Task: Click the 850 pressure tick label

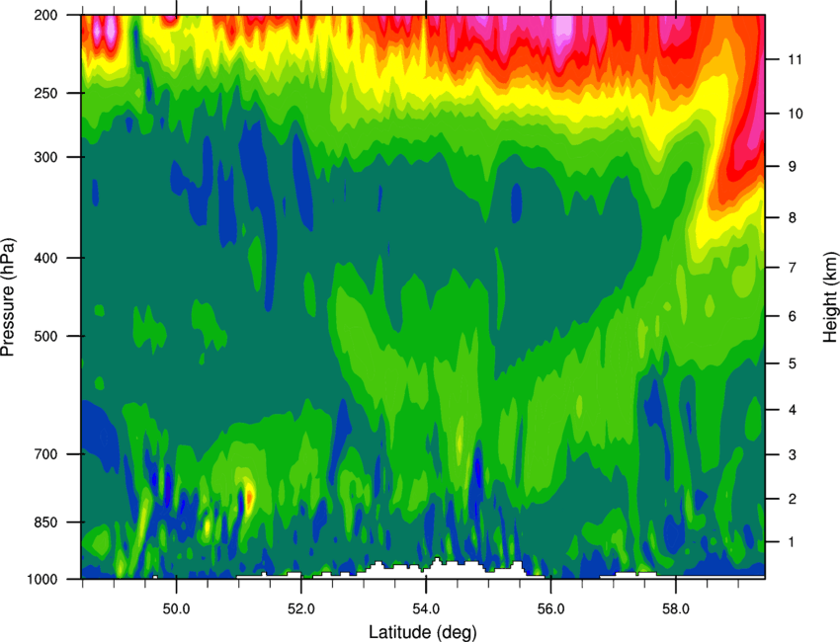Action: [45, 522]
